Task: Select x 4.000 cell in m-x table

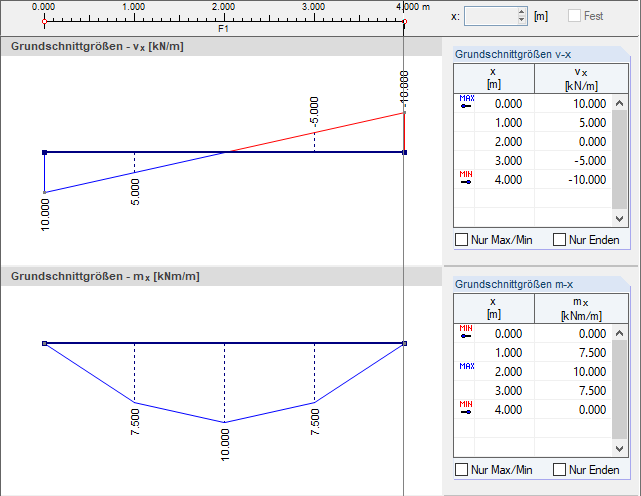Action: pyautogui.click(x=504, y=409)
